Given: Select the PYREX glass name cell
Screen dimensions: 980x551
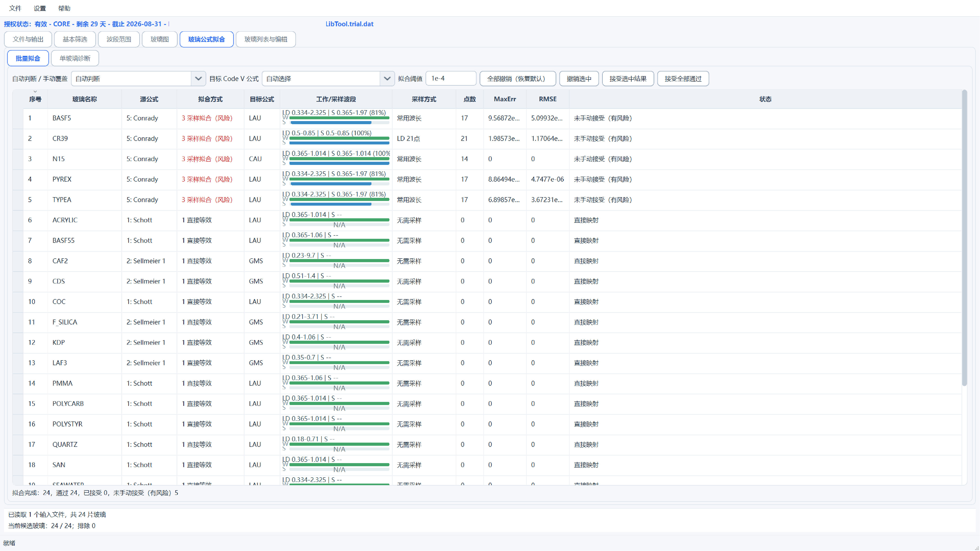Looking at the screenshot, I should [x=84, y=180].
